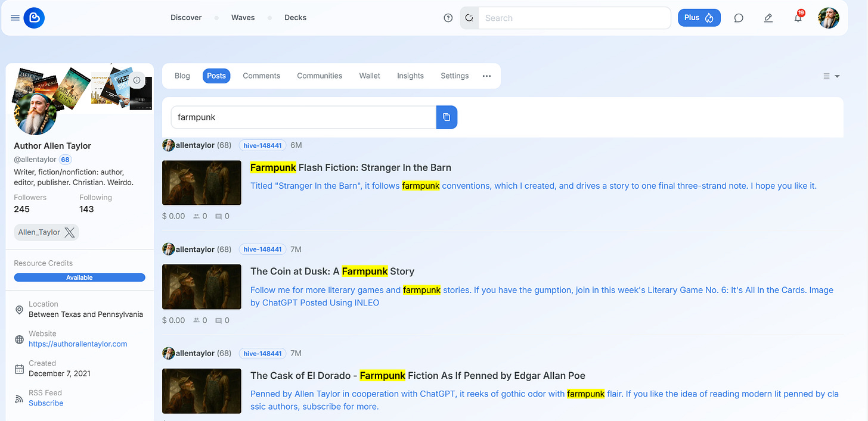Open thumbnail of Cask of El Dorado post
This screenshot has height=421, width=868.
pos(201,391)
